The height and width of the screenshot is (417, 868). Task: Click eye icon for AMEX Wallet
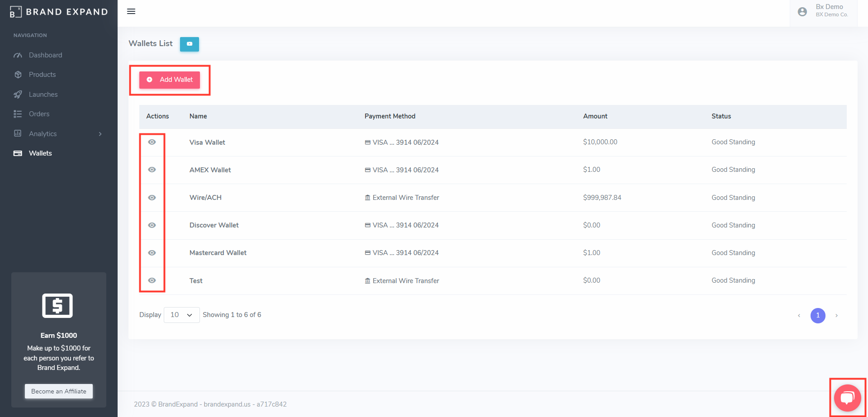pyautogui.click(x=152, y=170)
